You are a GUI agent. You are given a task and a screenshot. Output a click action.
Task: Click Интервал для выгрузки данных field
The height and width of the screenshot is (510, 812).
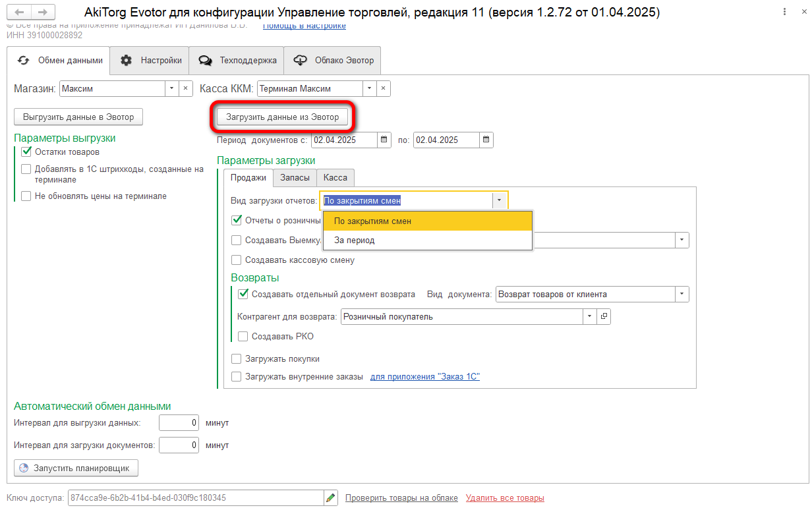pyautogui.click(x=179, y=423)
